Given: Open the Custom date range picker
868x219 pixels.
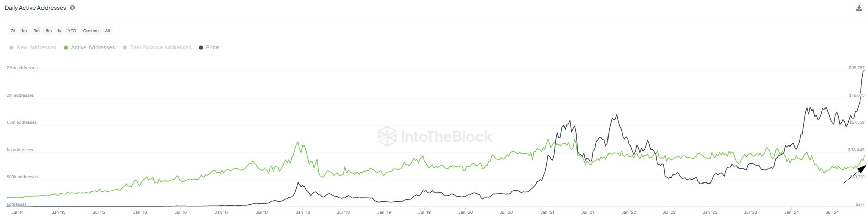Looking at the screenshot, I should click(x=91, y=31).
